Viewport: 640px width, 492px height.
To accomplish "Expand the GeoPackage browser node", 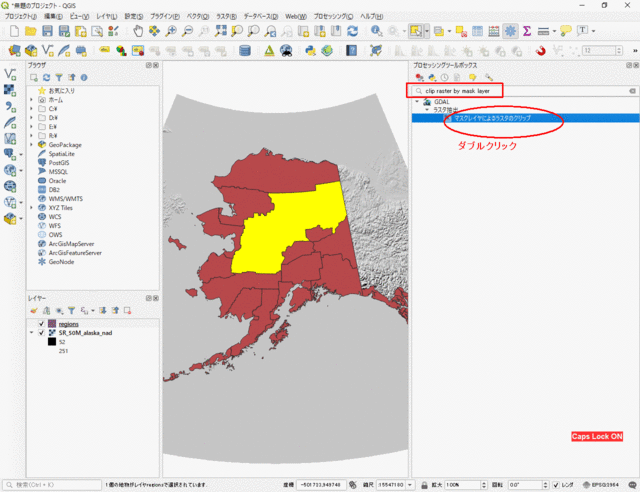I will click(x=31, y=144).
